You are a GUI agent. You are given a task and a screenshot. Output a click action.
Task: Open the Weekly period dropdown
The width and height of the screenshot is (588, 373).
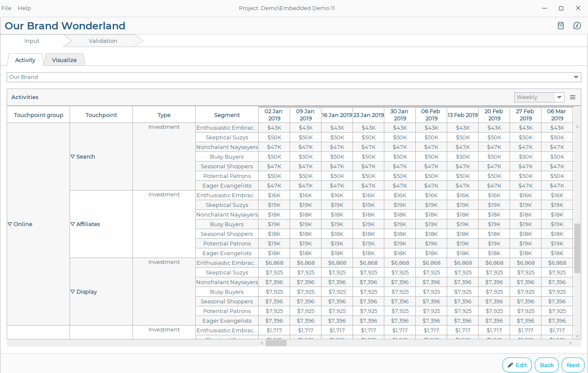(x=539, y=97)
